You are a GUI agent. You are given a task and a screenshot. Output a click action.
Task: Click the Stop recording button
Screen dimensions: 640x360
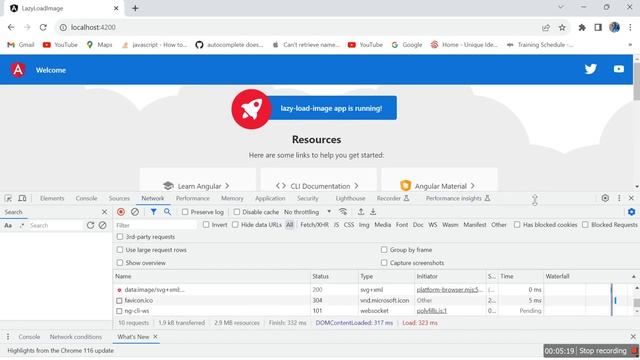602,351
